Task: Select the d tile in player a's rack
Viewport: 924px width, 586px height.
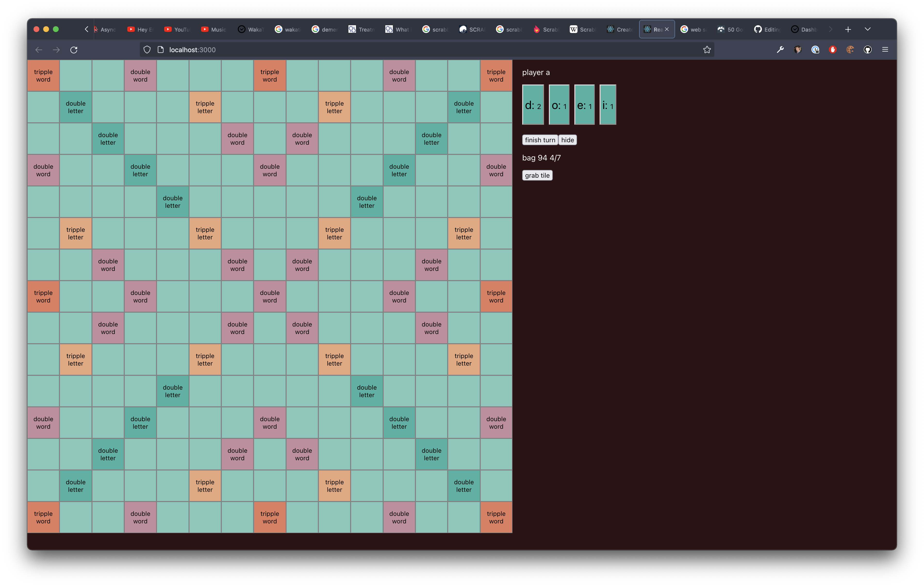Action: click(x=533, y=105)
